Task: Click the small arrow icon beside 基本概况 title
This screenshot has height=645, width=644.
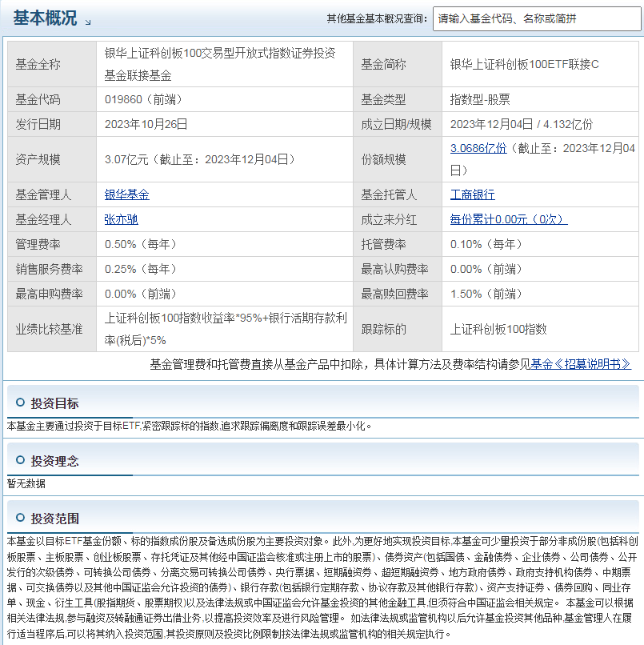Action: coord(87,20)
